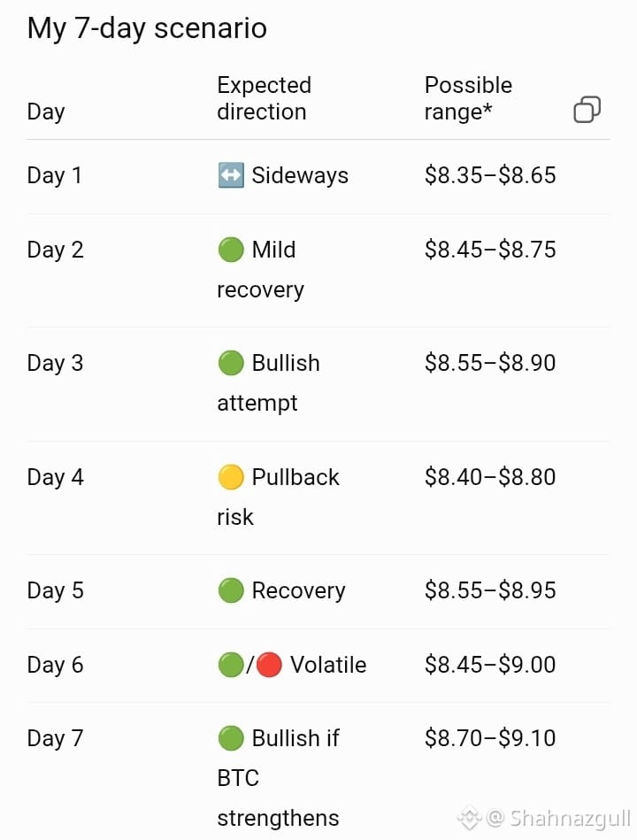Select the $8.45–$9.00 range for Day 6
The height and width of the screenshot is (840, 637).
(x=490, y=665)
